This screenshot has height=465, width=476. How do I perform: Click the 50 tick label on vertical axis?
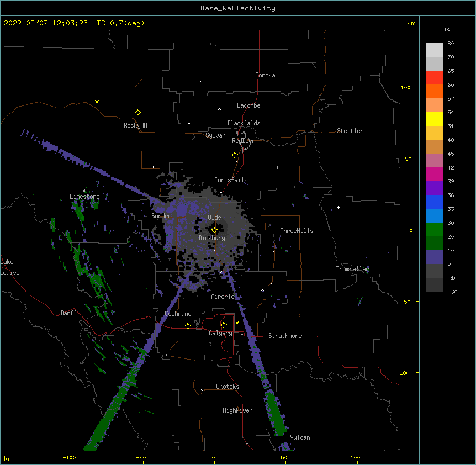coord(408,158)
